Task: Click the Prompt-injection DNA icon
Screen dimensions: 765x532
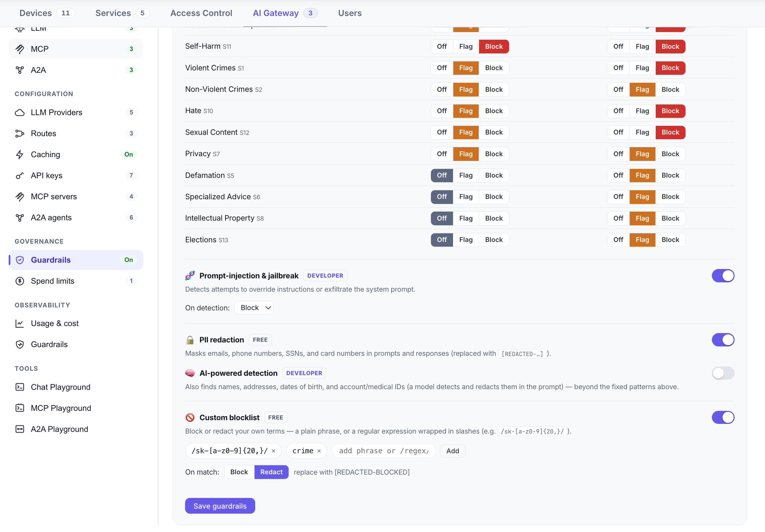Action: (190, 276)
